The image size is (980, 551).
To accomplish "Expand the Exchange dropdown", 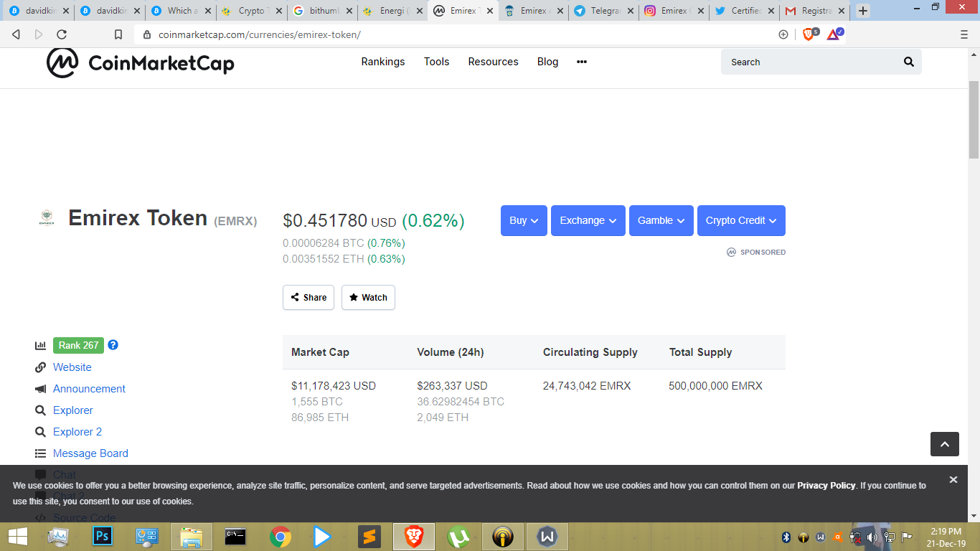I will [588, 221].
